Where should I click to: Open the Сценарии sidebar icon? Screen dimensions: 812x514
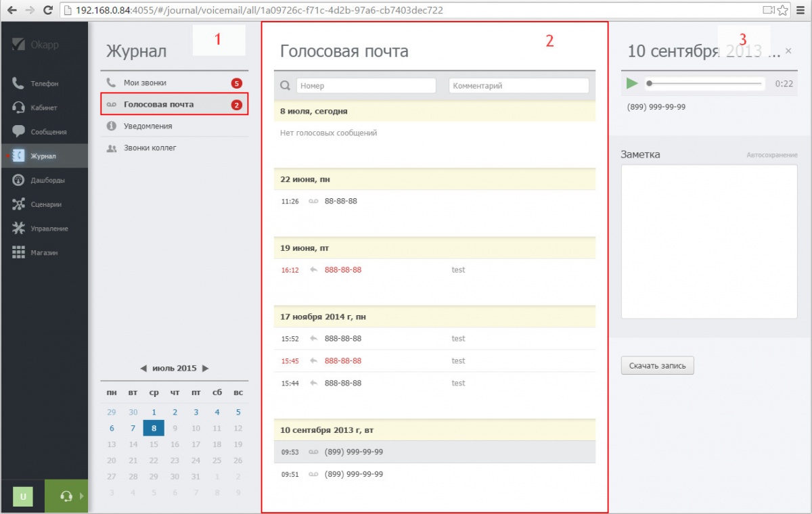tap(19, 204)
